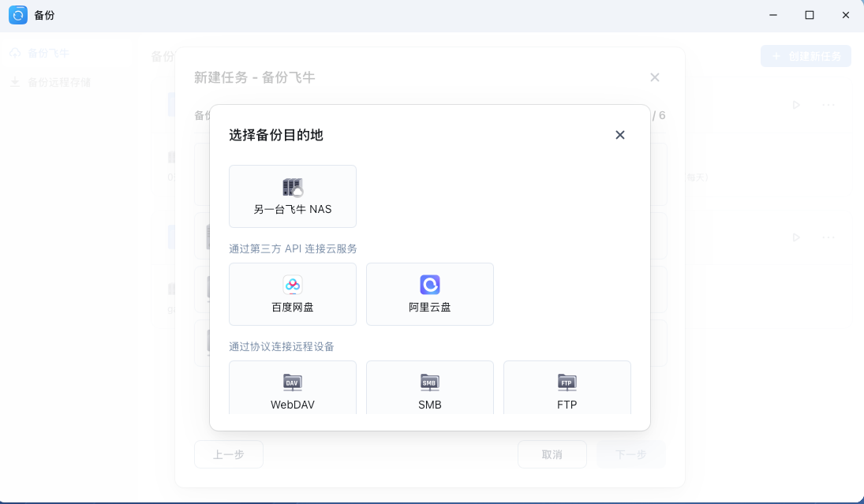The image size is (864, 504).
Task: Click the 备份 app logo icon
Action: 18,16
